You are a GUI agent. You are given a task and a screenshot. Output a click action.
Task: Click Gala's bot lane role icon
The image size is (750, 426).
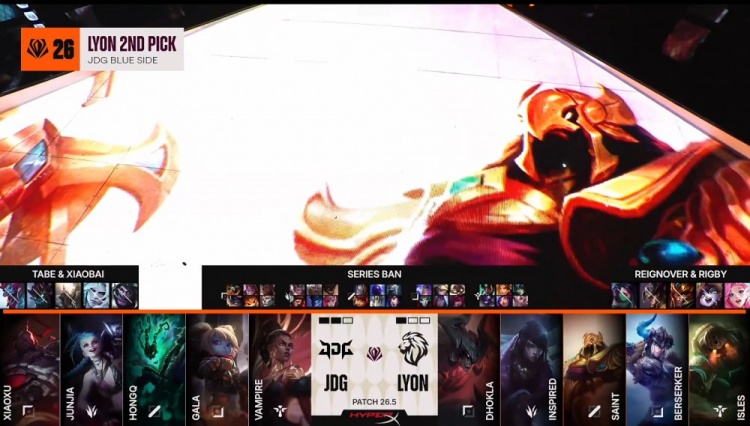pos(216,411)
